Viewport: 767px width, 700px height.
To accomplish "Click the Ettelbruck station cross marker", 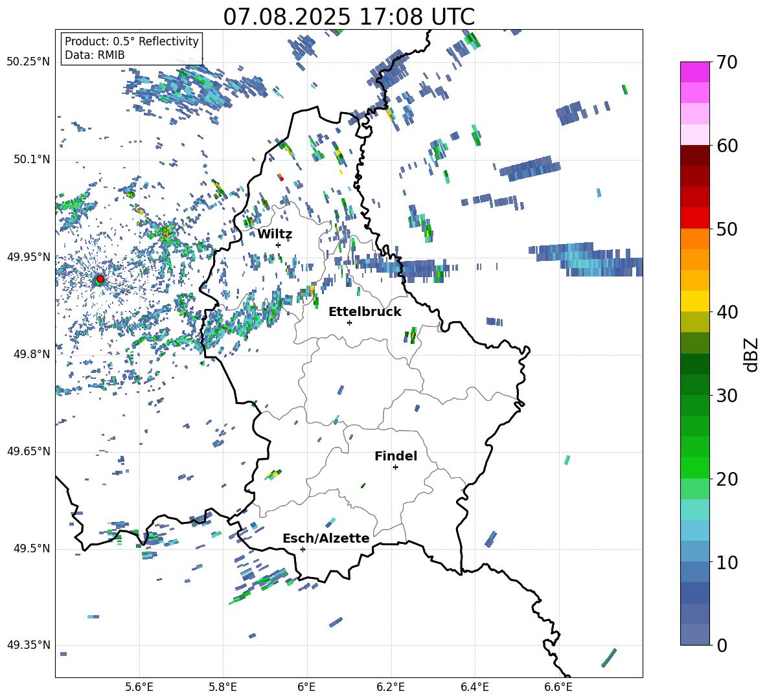I will point(349,322).
